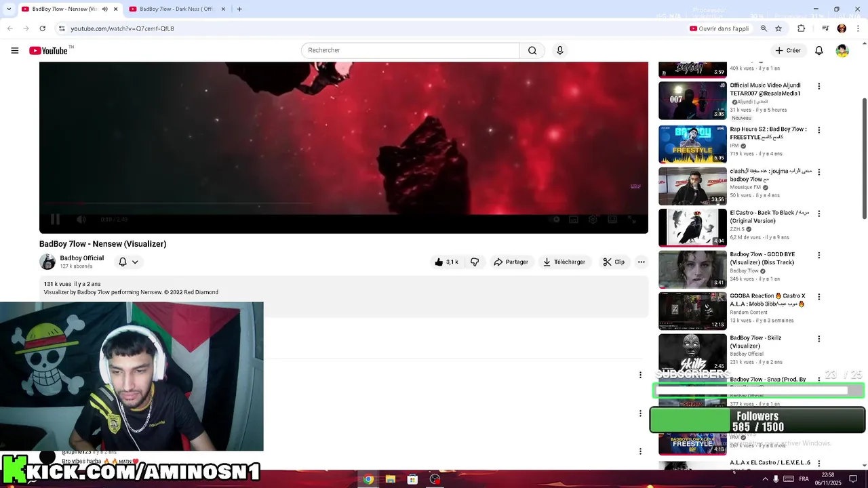The image size is (868, 488).
Task: Toggle the autoplay switch in player
Action: [554, 219]
